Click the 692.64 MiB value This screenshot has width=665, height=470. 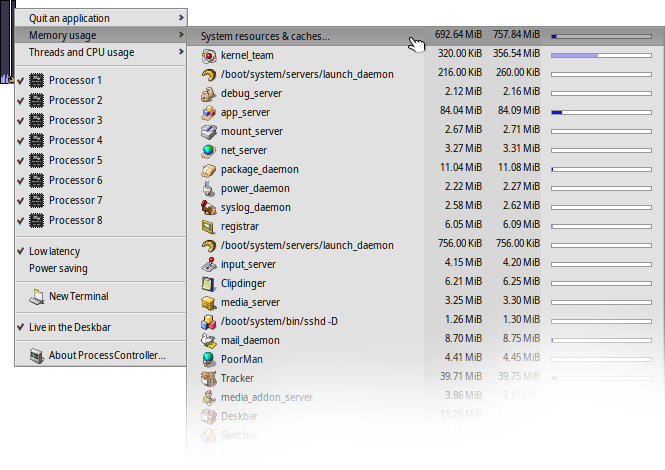(458, 34)
